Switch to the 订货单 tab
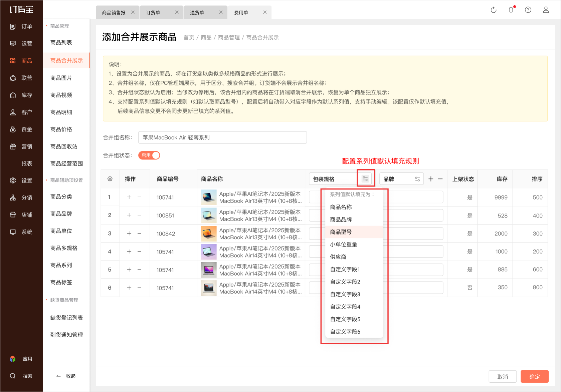 153,13
